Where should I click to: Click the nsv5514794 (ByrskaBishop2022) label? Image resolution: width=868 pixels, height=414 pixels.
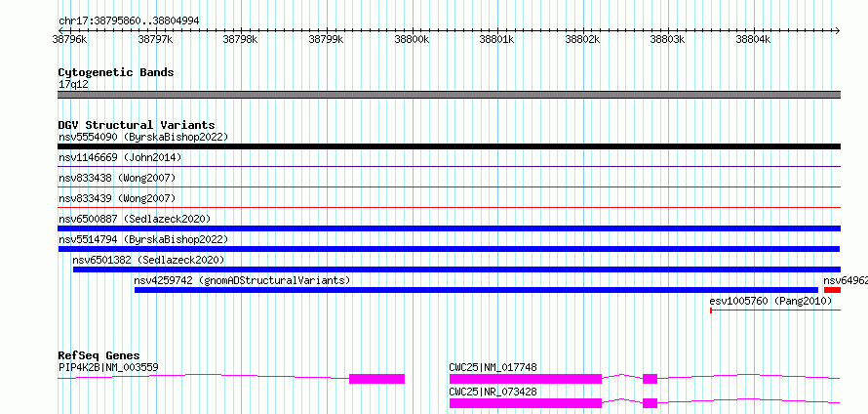(x=143, y=239)
